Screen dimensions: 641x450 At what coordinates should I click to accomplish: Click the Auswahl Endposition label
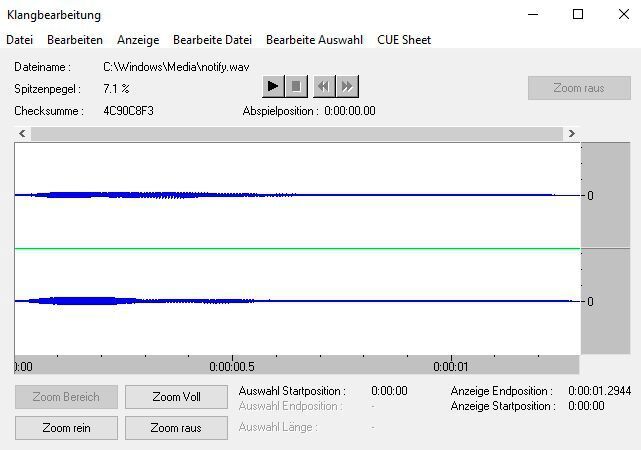tap(291, 406)
